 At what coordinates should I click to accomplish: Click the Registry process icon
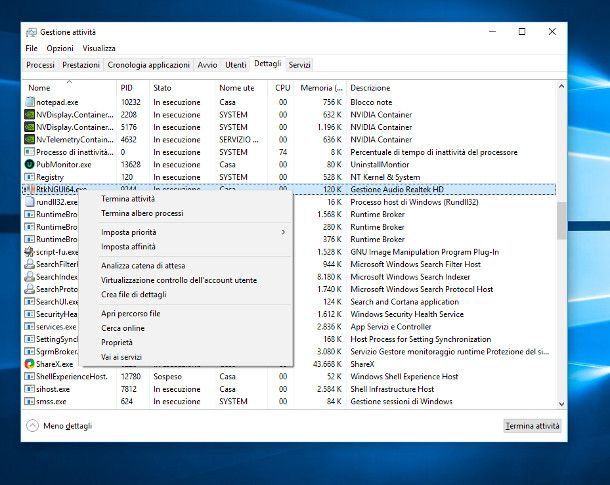30,177
